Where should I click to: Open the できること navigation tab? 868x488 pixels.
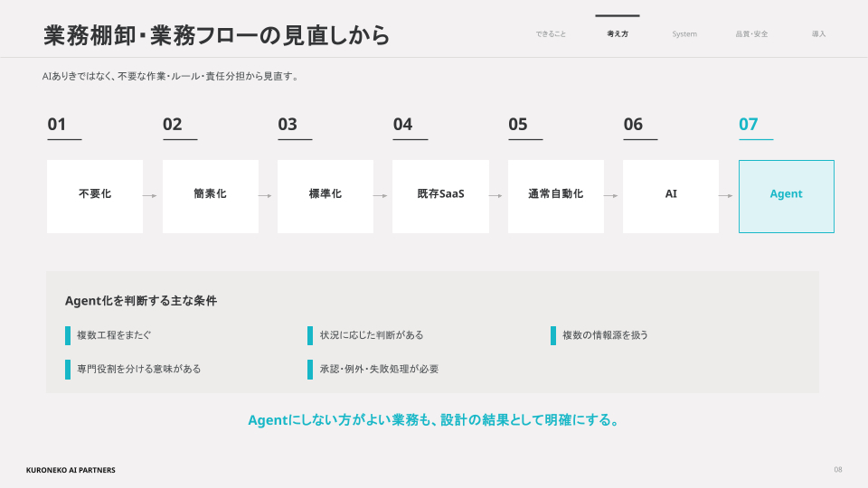551,33
